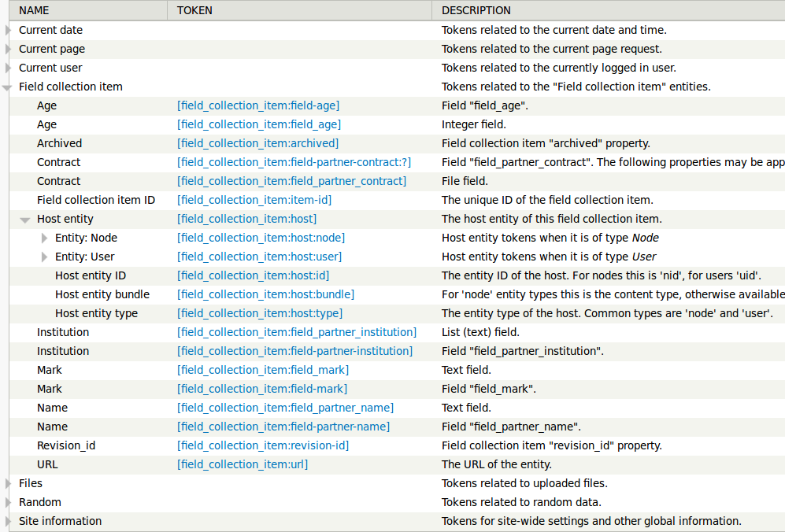
Task: Collapse the Host entity subtree
Action: tap(25, 220)
